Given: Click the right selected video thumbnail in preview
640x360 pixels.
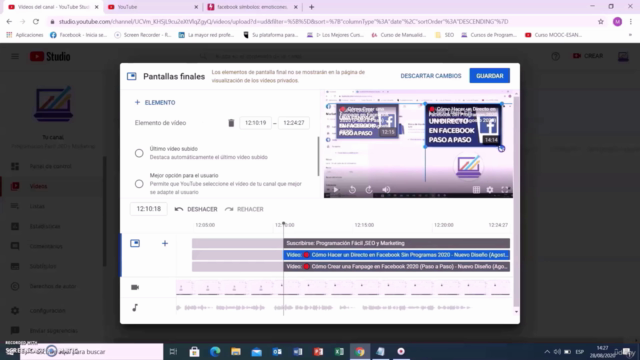Looking at the screenshot, I should pyautogui.click(x=463, y=125).
